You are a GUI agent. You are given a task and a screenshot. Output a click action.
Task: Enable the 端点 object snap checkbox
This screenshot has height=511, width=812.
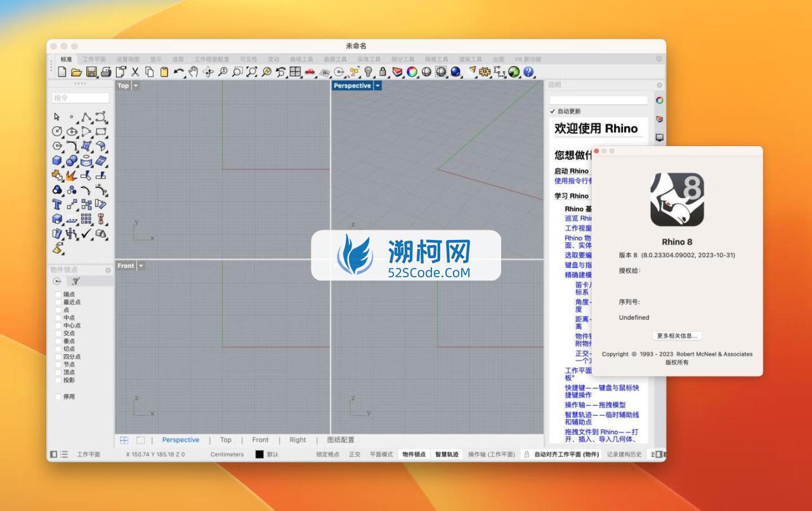[58, 295]
